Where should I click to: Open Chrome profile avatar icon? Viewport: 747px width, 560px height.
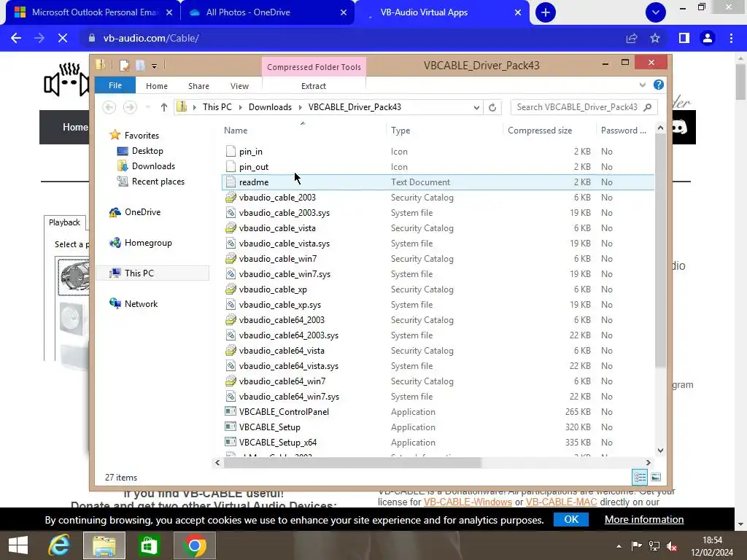pyautogui.click(x=708, y=38)
